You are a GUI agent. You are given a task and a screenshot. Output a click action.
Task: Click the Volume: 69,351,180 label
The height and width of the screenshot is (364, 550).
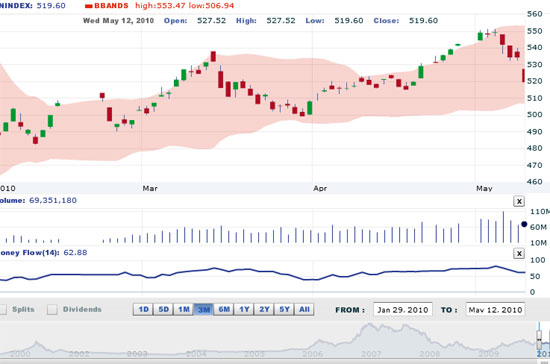point(38,200)
